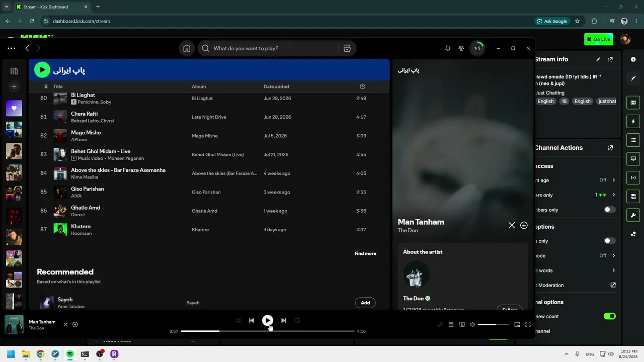
Task: Open the Spotify Home icon
Action: pyautogui.click(x=187, y=48)
